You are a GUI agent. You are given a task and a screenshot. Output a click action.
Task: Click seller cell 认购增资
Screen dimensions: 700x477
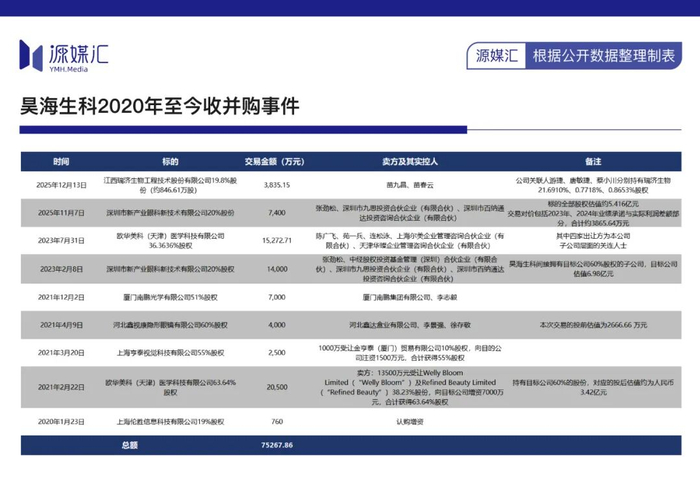point(410,422)
